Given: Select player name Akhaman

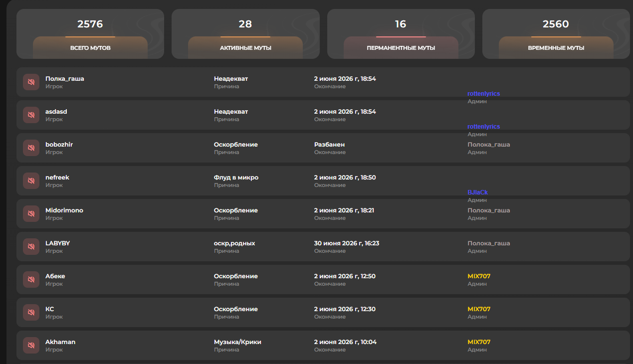Looking at the screenshot, I should click(60, 342).
